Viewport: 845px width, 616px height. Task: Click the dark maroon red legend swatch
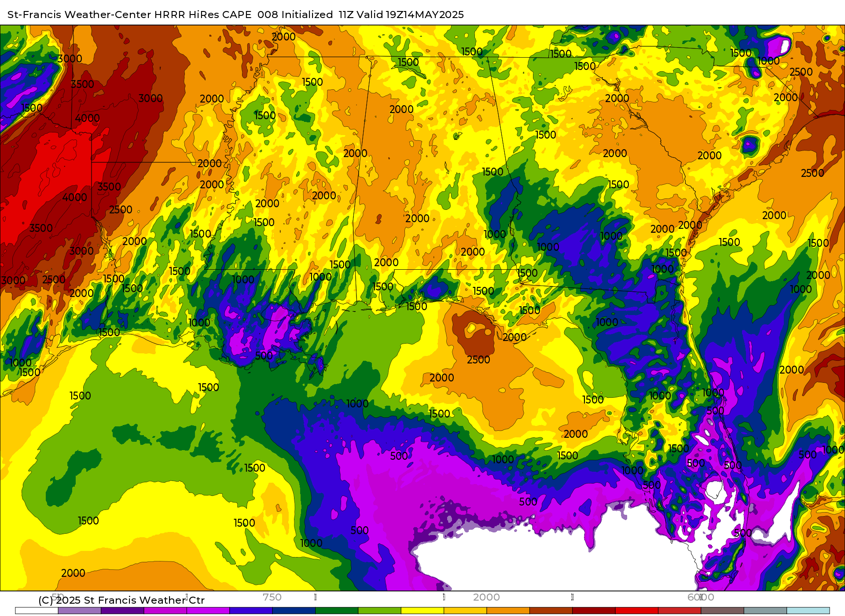(x=594, y=611)
